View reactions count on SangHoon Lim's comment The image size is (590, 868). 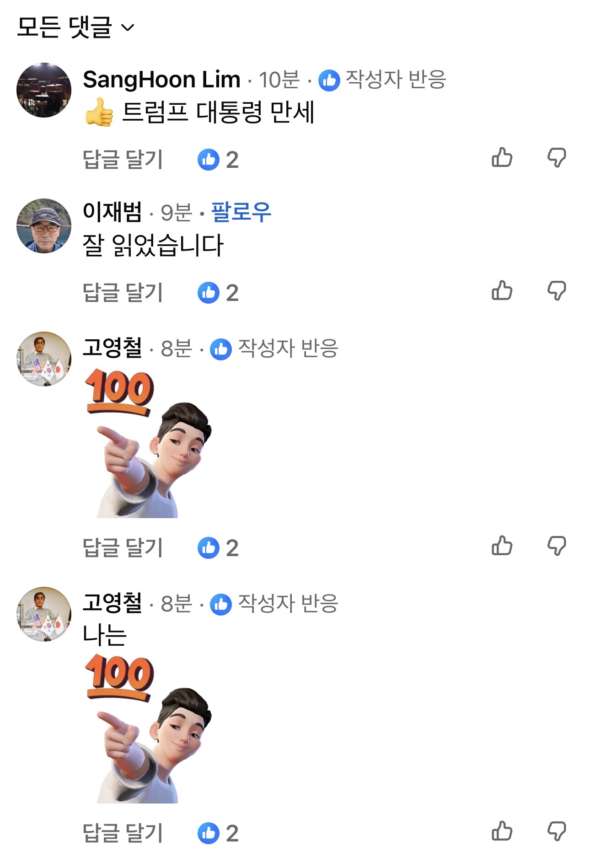click(218, 160)
